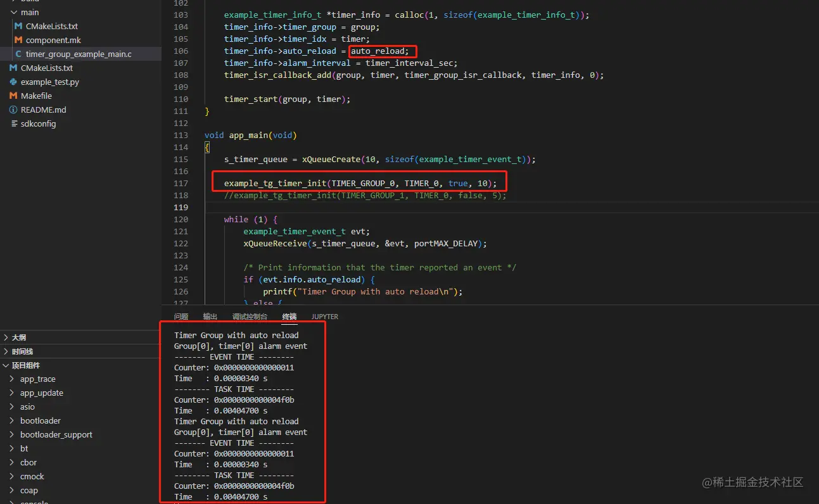Viewport: 819px width, 504px height.
Task: Expand the app_trace component chevron
Action: [x=12, y=379]
